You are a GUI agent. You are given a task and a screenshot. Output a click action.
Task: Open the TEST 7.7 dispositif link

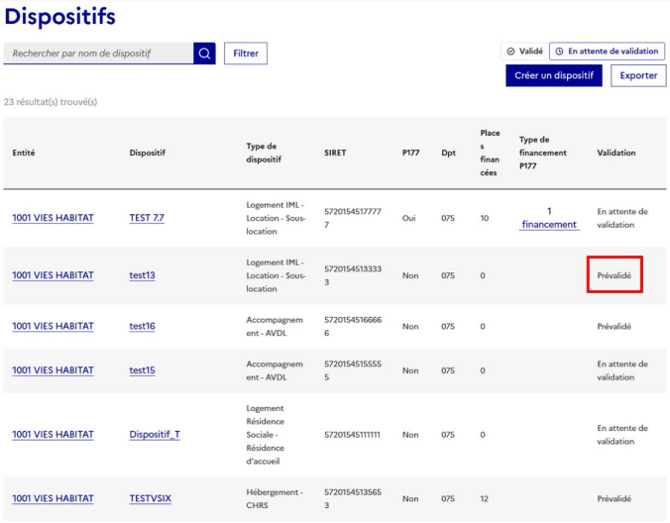tap(147, 218)
